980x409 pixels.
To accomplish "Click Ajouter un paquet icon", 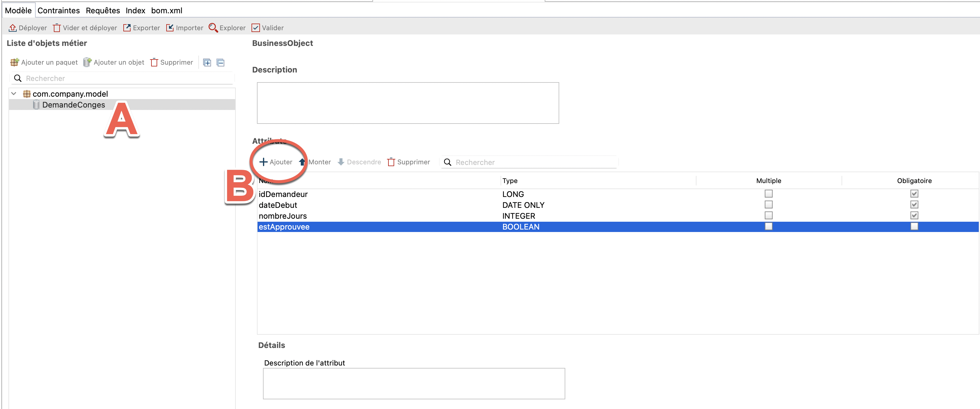I will coord(15,62).
